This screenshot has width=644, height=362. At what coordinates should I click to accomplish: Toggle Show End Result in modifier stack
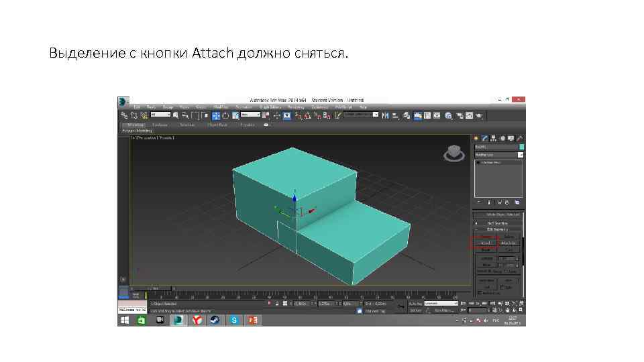tap(489, 202)
